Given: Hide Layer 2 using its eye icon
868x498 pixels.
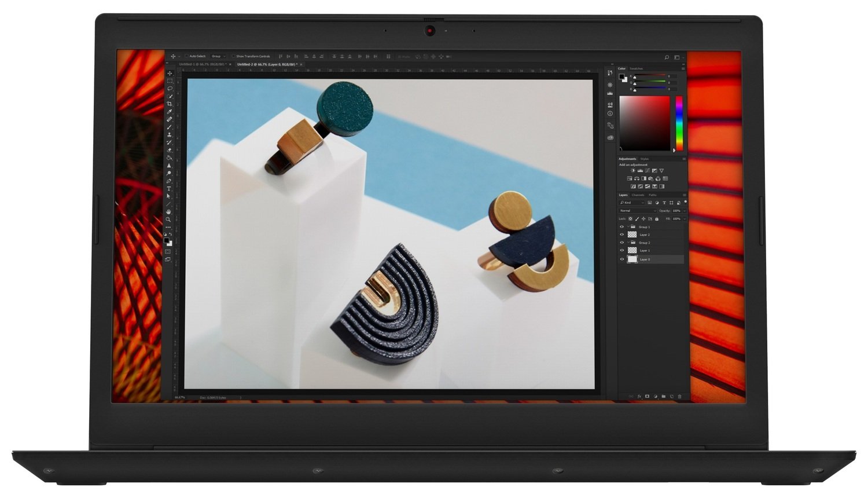Looking at the screenshot, I should (622, 235).
